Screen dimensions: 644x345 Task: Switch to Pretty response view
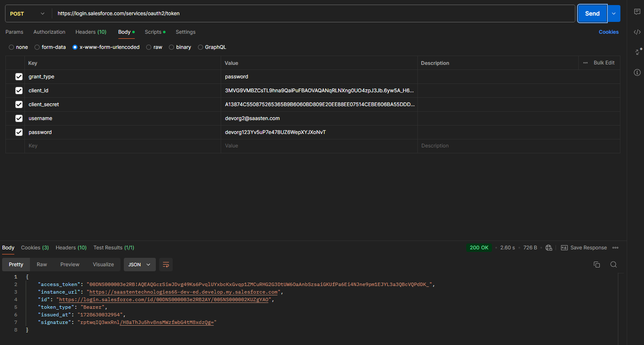pyautogui.click(x=16, y=265)
